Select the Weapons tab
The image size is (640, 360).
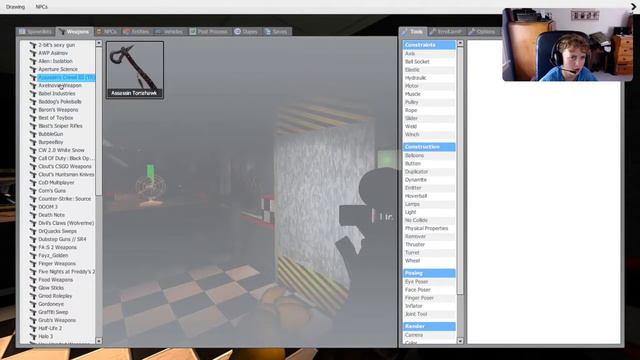(74, 32)
